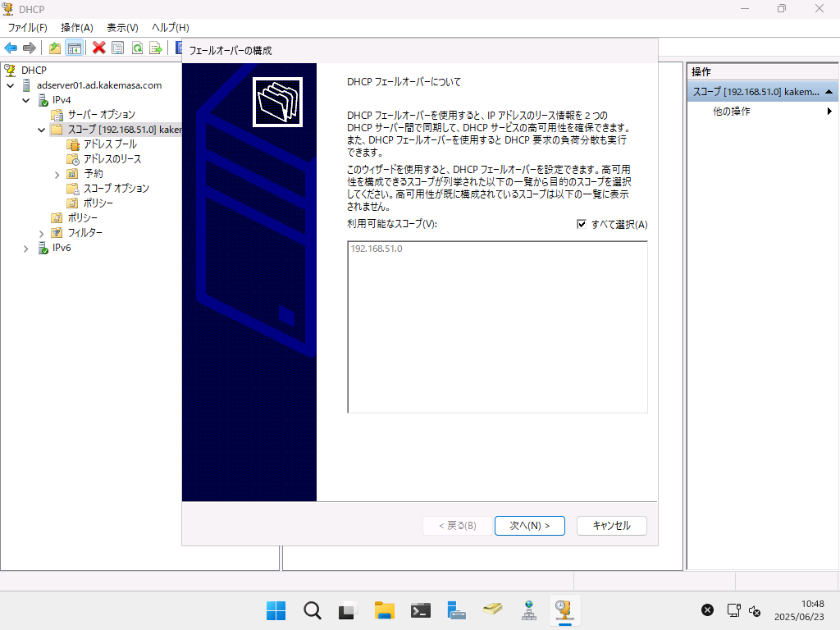The height and width of the screenshot is (630, 840).
Task: Open the 操作(A) menu
Action: [76, 27]
